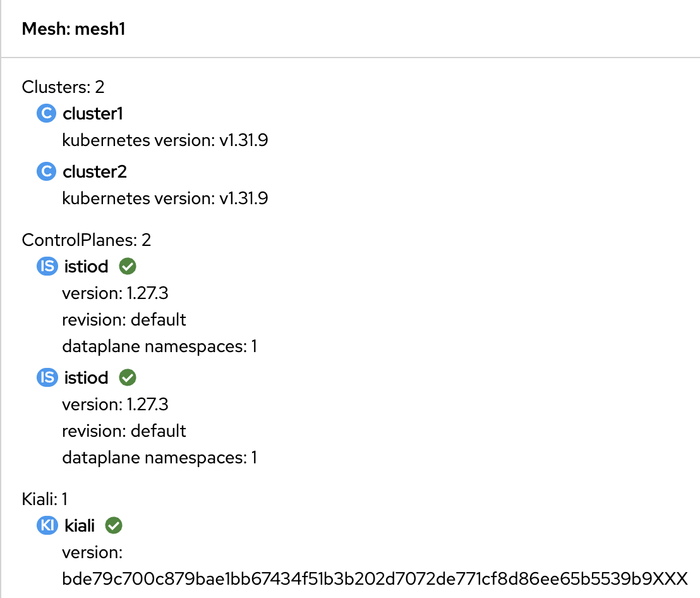Select the cluster2 name label
This screenshot has width=700, height=598.
(95, 172)
